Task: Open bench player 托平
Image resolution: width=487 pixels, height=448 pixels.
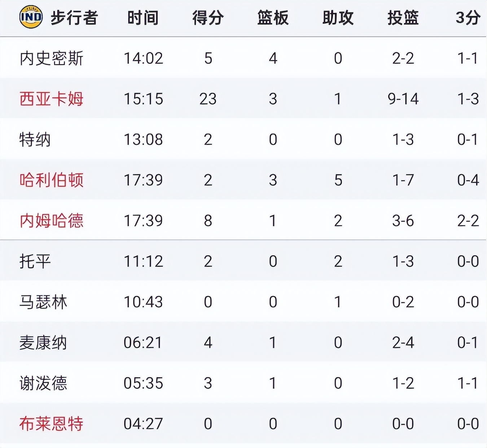Action: (x=35, y=261)
